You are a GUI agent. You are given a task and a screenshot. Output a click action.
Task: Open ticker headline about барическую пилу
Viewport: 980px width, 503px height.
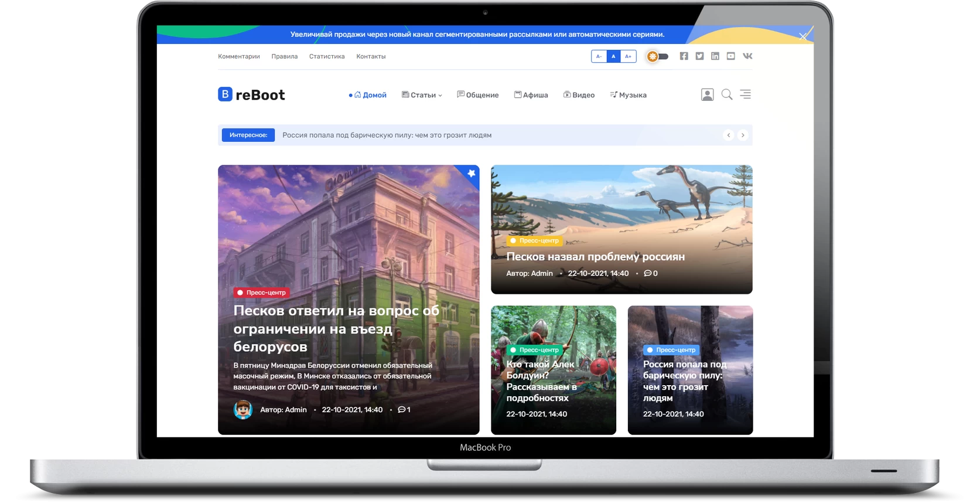(x=387, y=135)
